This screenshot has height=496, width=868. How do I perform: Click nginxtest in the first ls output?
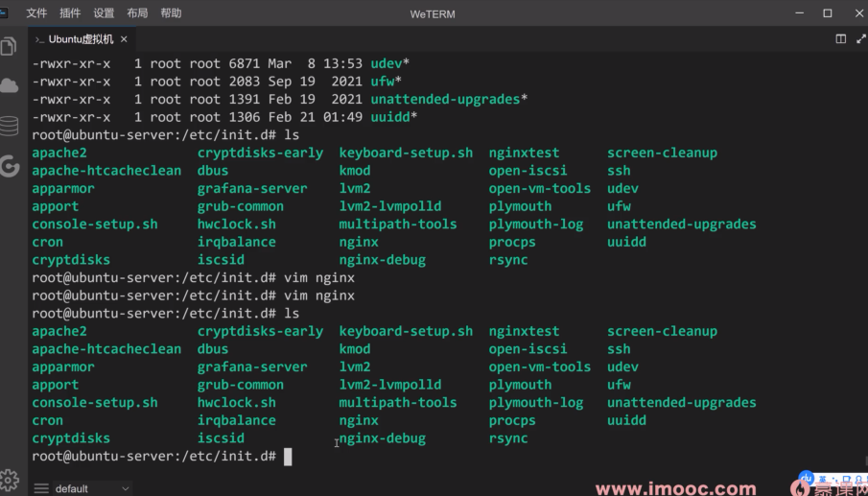pos(524,153)
